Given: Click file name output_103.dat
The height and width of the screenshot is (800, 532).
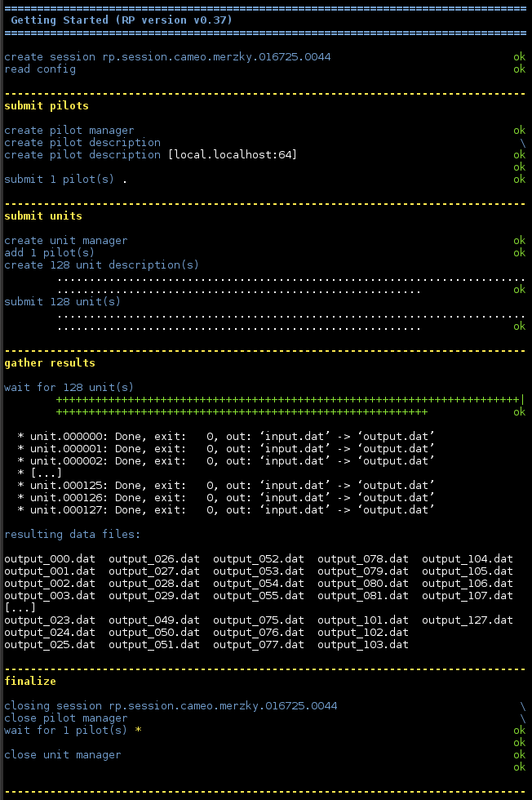Looking at the screenshot, I should (363, 644).
